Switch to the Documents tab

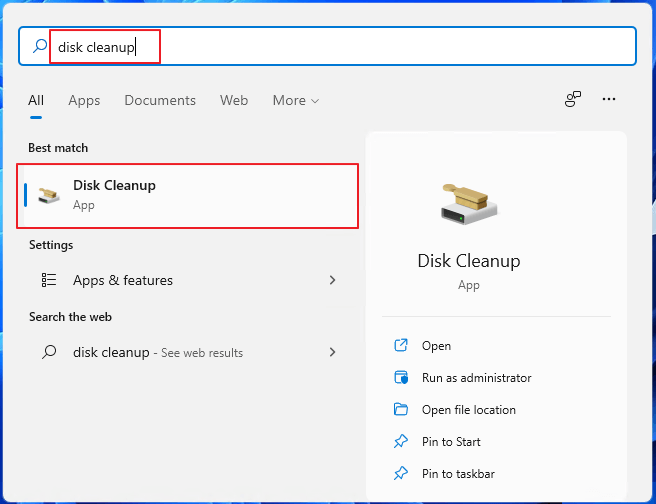pyautogui.click(x=160, y=101)
